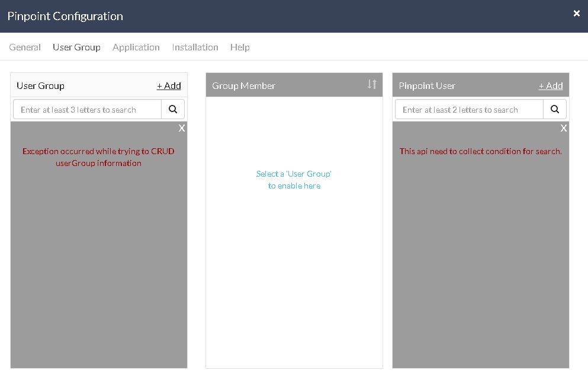Screen dimensions: 588x380
Task: Add a new User Group
Action: [169, 86]
